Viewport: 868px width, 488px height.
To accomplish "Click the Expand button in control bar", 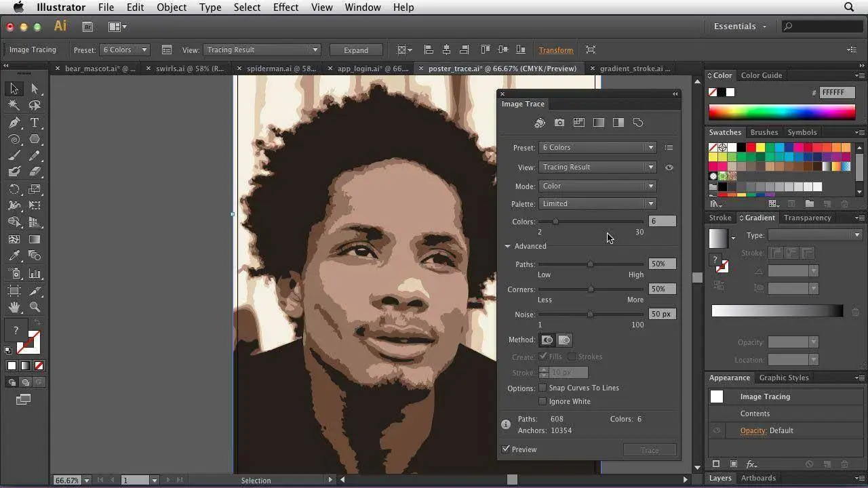I will coord(356,50).
